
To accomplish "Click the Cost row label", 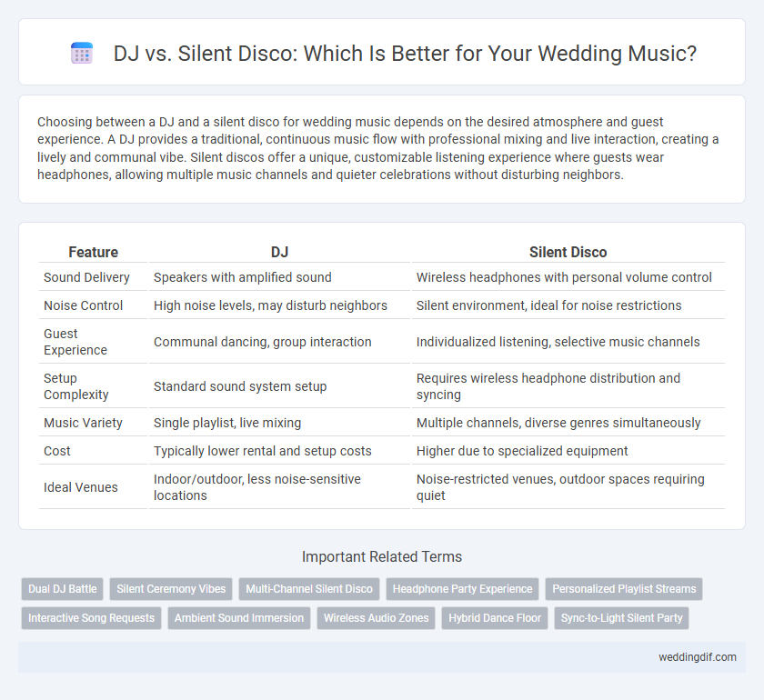I will pos(57,451).
